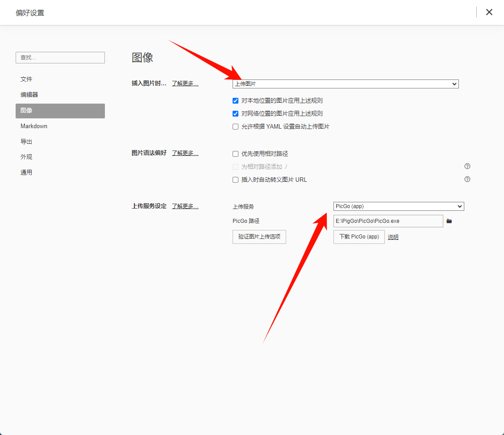Check 插入时自动转义图片 URL option
The width and height of the screenshot is (504, 435).
(x=236, y=180)
